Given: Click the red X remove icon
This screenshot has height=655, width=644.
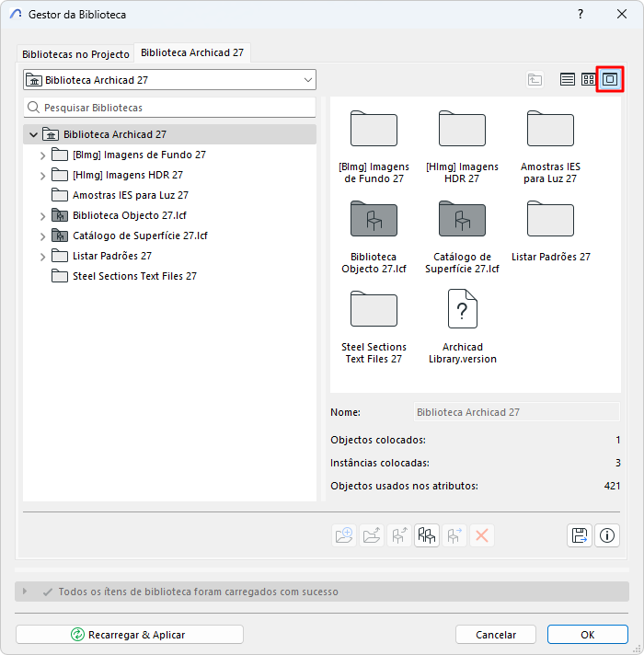Looking at the screenshot, I should [482, 535].
